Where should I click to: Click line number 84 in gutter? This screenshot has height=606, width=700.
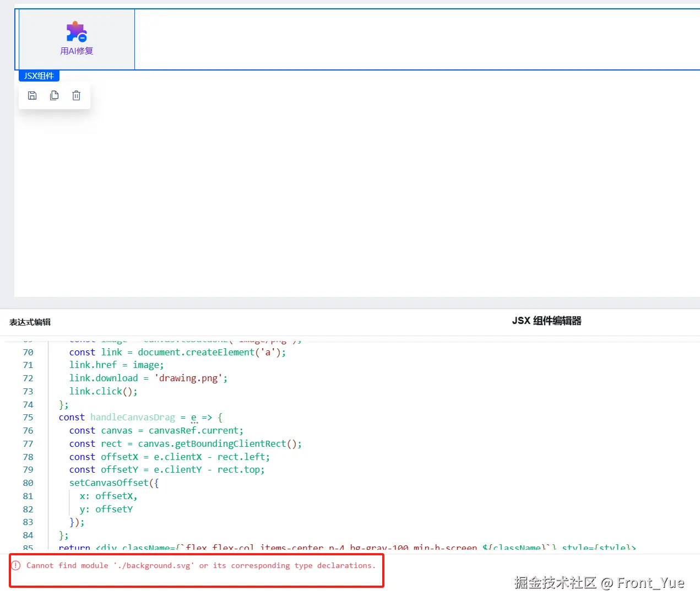(x=28, y=535)
